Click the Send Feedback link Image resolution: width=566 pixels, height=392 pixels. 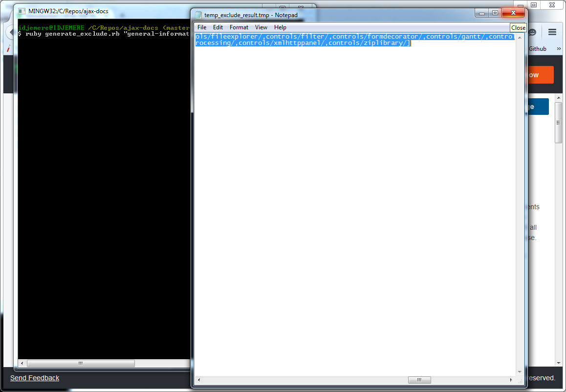click(x=35, y=378)
